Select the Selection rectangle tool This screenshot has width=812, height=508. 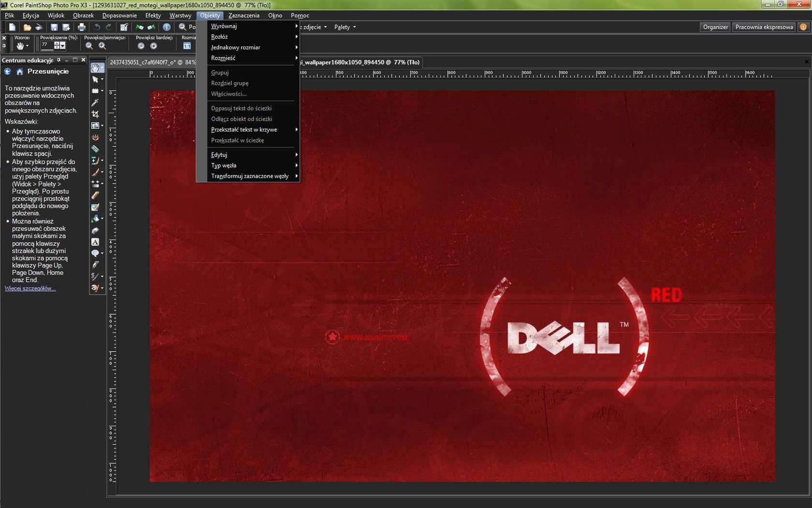coord(96,91)
